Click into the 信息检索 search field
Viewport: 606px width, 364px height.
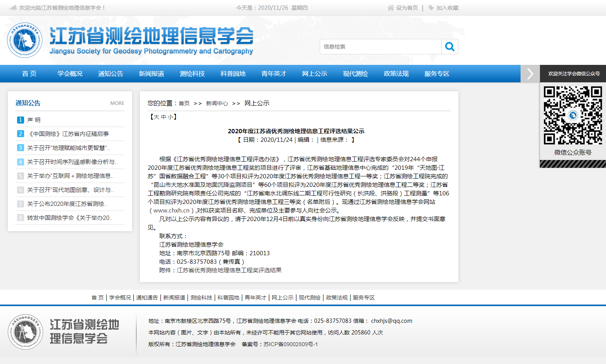pyautogui.click(x=381, y=47)
